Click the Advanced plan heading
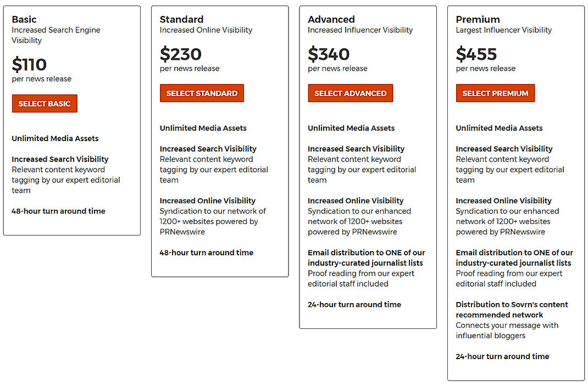 (331, 19)
